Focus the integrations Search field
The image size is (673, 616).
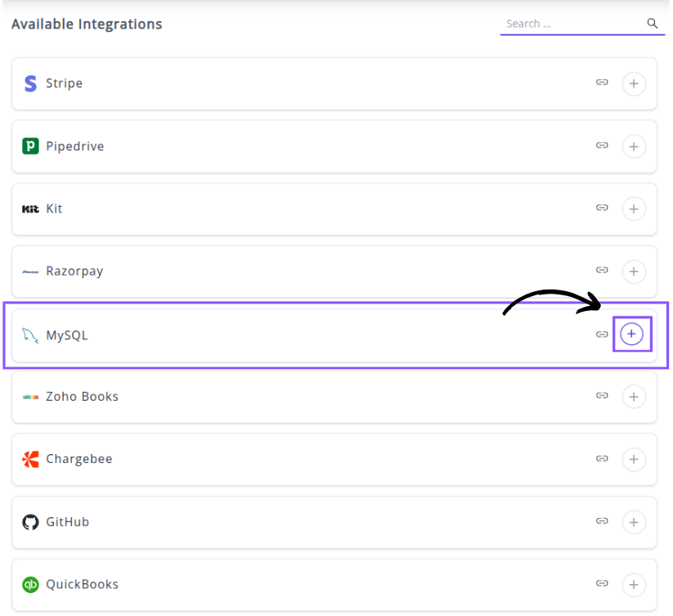[x=572, y=24]
